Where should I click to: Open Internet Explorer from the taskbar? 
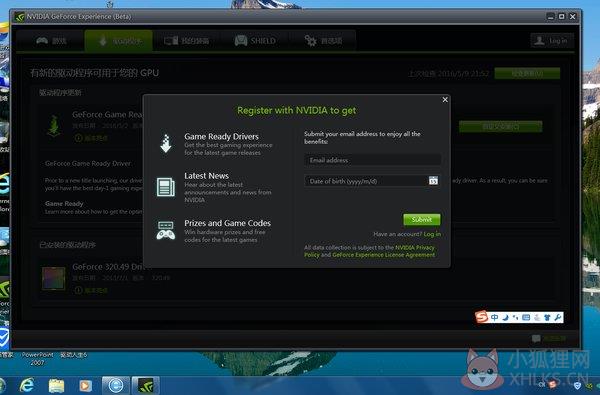click(x=27, y=385)
